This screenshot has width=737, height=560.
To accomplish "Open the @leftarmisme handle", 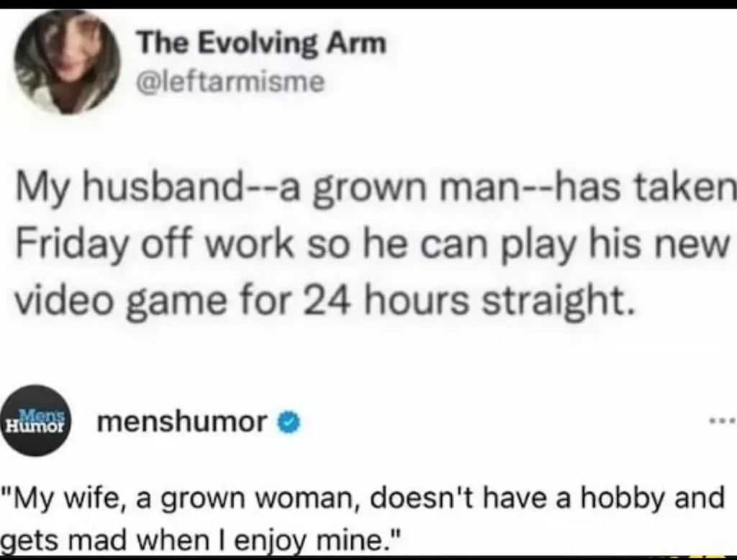I will pos(230,81).
